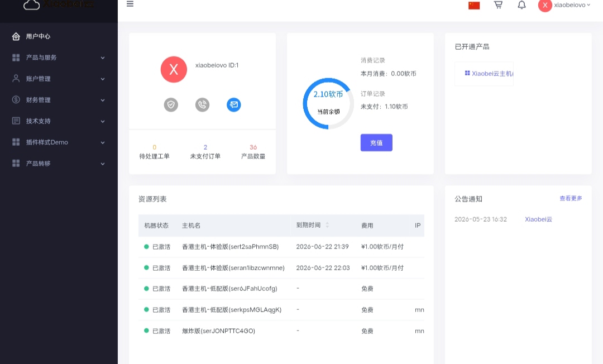
Task: Click the cloud logo in sidebar
Action: coord(31,4)
